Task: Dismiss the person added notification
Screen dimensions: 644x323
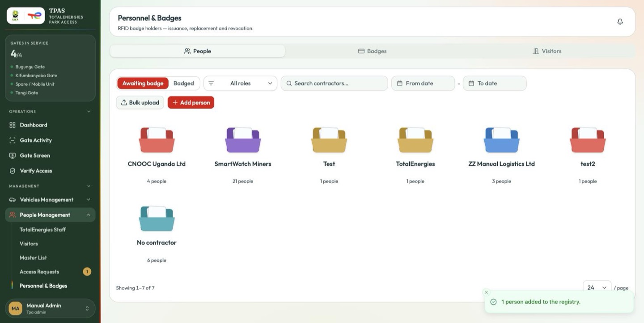Action: click(487, 292)
